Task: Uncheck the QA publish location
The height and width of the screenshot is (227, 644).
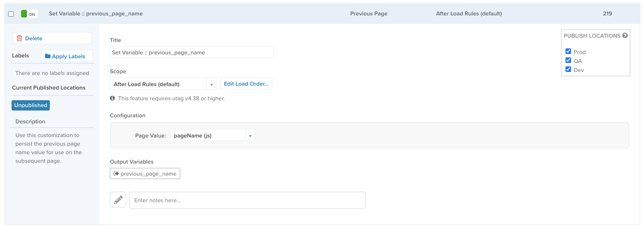Action: click(x=568, y=60)
